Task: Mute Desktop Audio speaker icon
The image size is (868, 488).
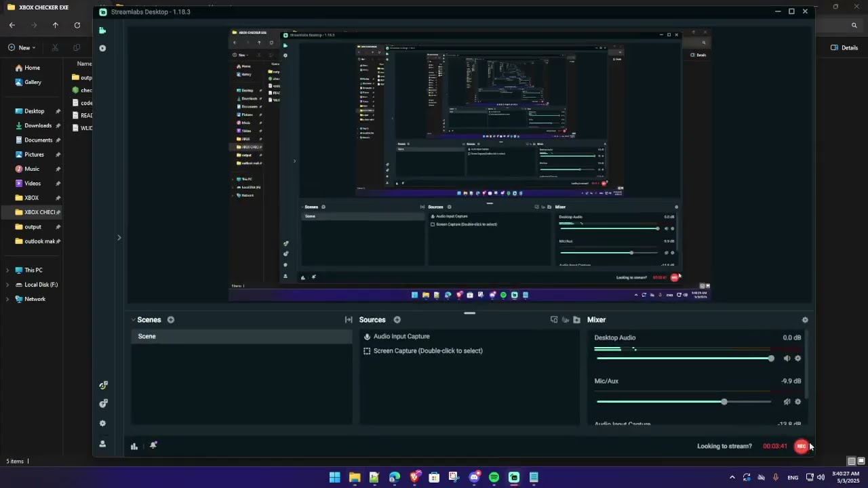Action: 787,359
